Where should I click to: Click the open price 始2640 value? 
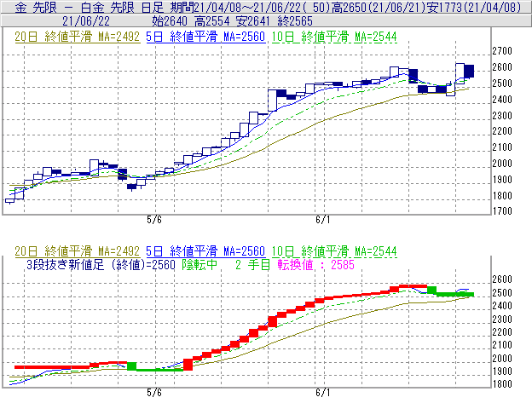click(170, 21)
